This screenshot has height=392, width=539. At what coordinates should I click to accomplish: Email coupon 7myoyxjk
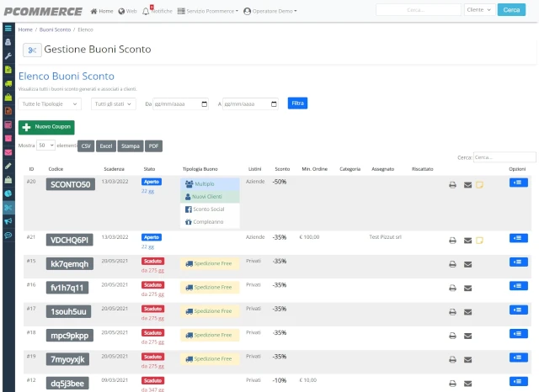[x=468, y=360]
